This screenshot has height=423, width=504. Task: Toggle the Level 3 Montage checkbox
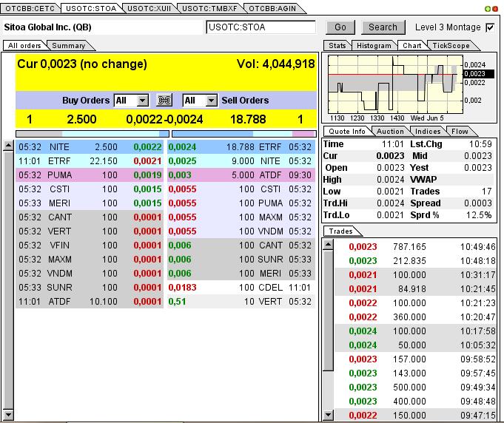tap(490, 27)
